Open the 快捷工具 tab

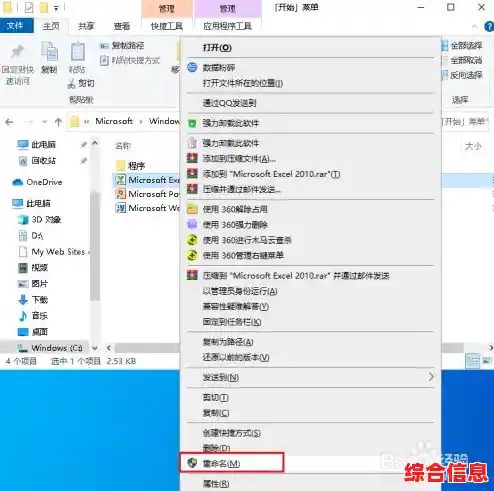coord(167,26)
